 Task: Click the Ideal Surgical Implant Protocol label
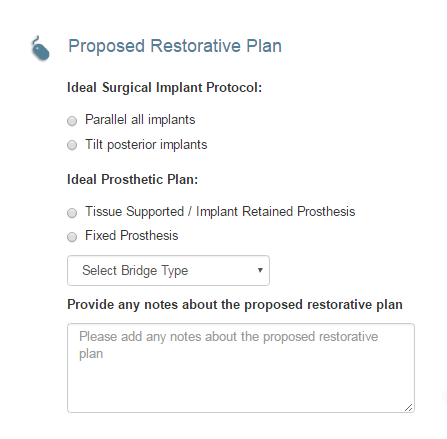pos(164,88)
